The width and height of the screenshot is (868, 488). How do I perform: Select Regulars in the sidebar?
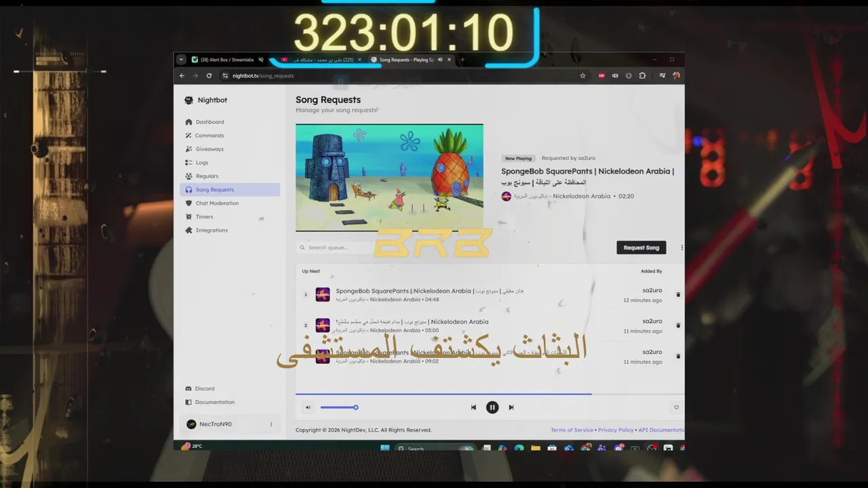(230, 176)
